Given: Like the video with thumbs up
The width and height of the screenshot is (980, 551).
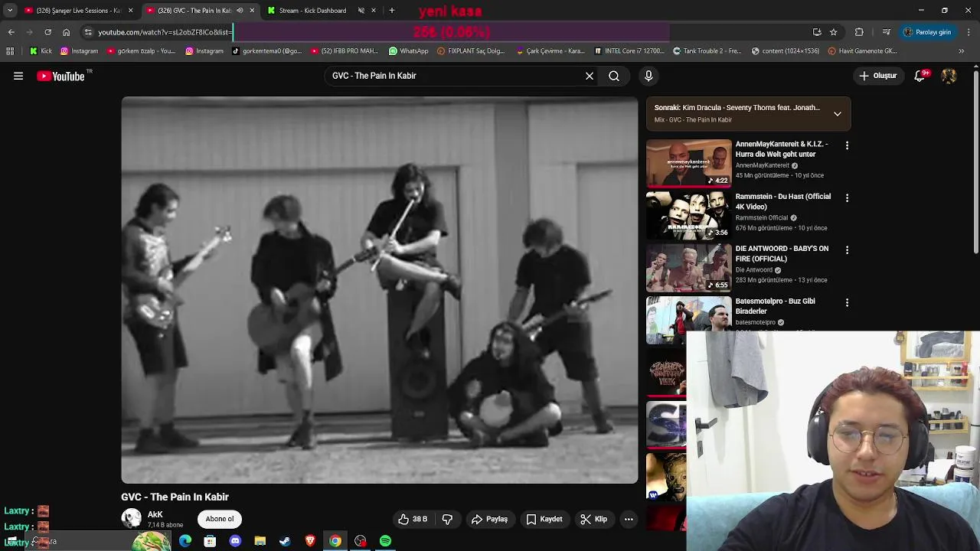Looking at the screenshot, I should pyautogui.click(x=413, y=519).
